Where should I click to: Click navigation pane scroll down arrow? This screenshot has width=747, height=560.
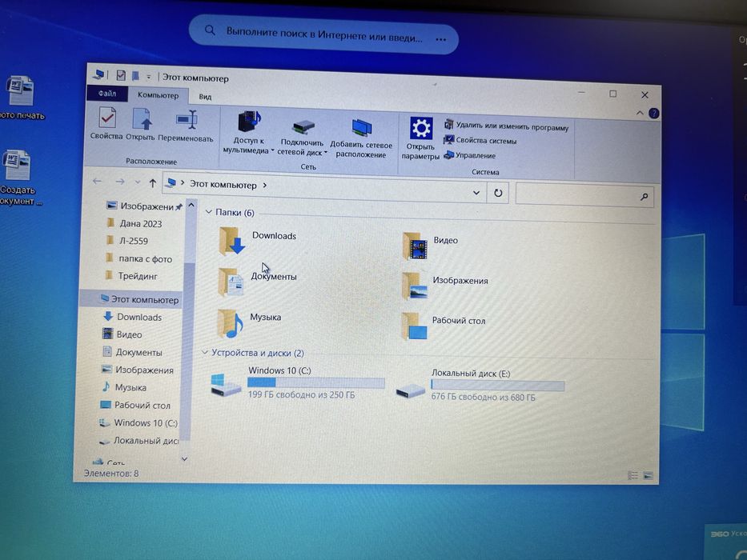point(184,459)
